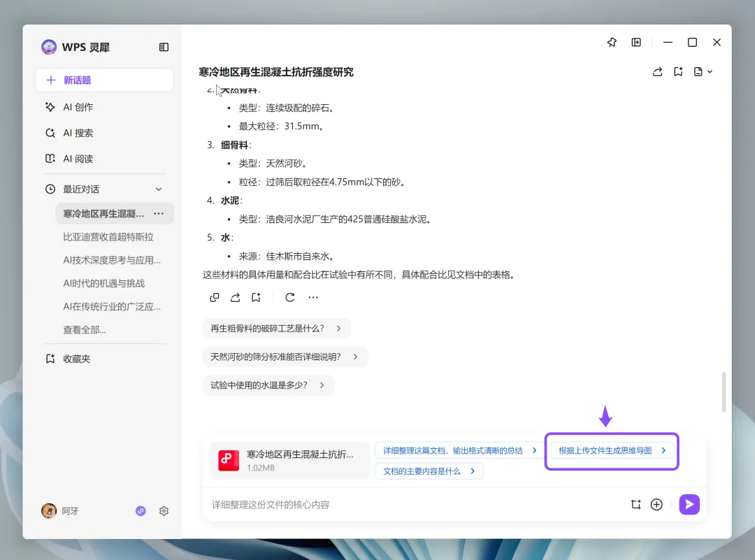Select the 试验中使用的水温是多少? follow-up question
Image resolution: width=755 pixels, height=560 pixels.
click(268, 385)
